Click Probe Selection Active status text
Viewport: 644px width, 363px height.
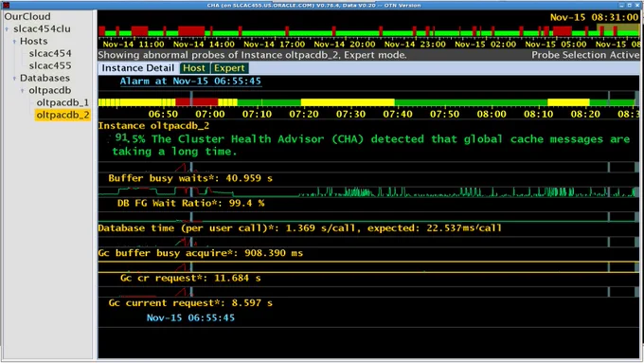(585, 55)
